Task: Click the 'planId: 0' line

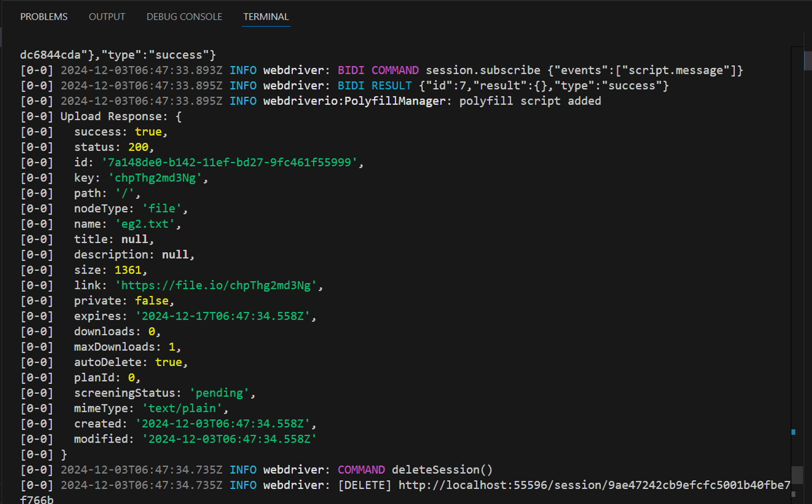Action: [107, 378]
